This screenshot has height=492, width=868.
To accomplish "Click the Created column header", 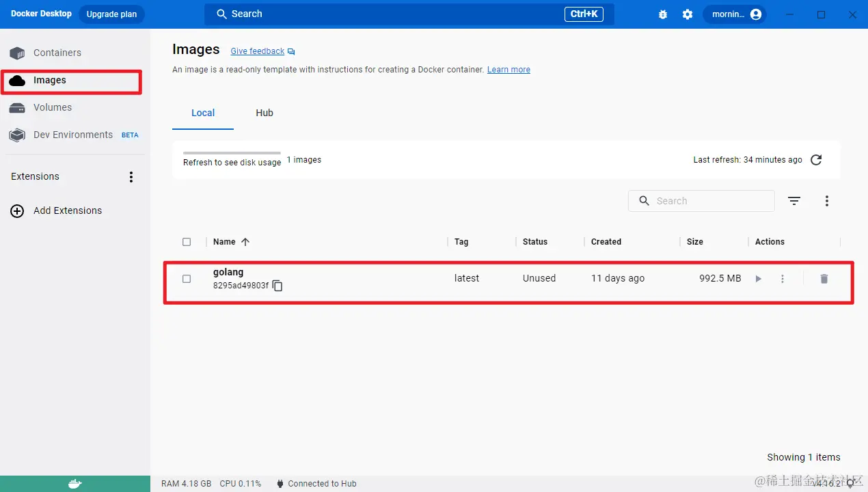I will [x=606, y=242].
